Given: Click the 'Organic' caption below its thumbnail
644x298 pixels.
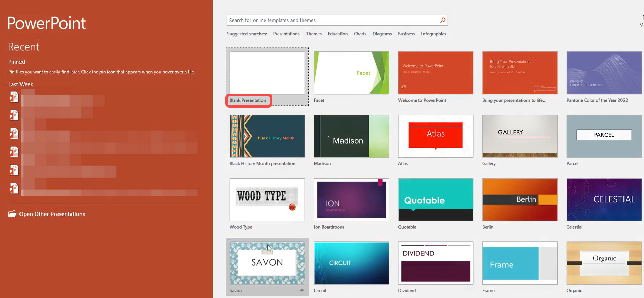Looking at the screenshot, I should pos(574,291).
